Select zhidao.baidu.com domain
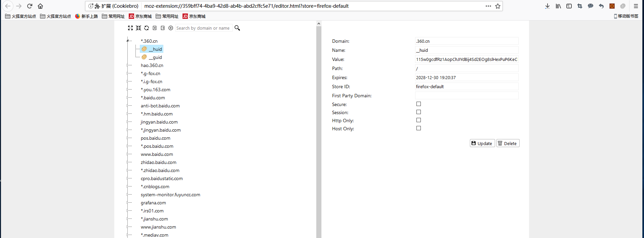644x238 pixels. click(159, 162)
